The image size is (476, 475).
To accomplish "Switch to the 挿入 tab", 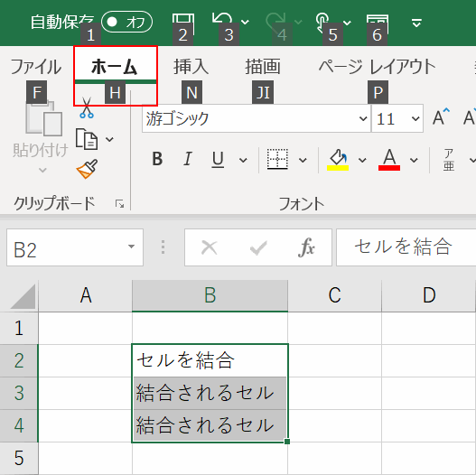I will pos(191,67).
